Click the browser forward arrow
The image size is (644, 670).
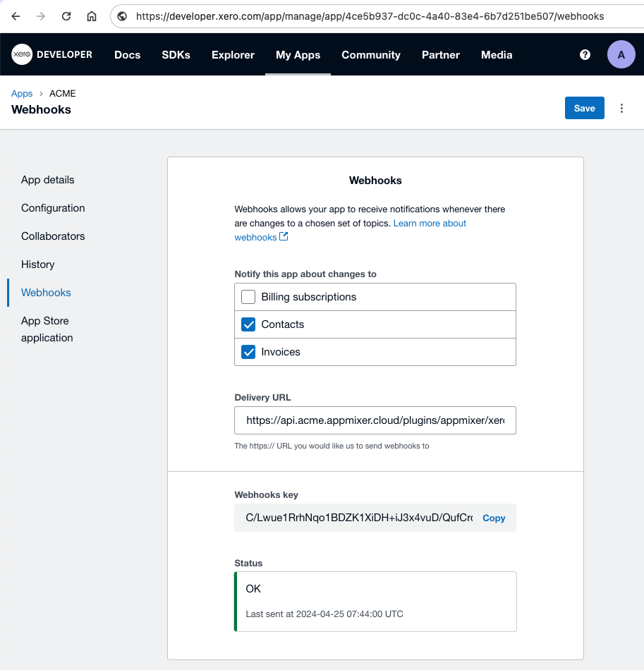pyautogui.click(x=41, y=16)
